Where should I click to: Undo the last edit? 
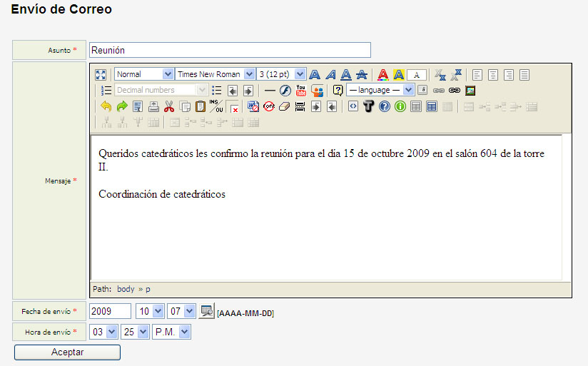point(106,106)
